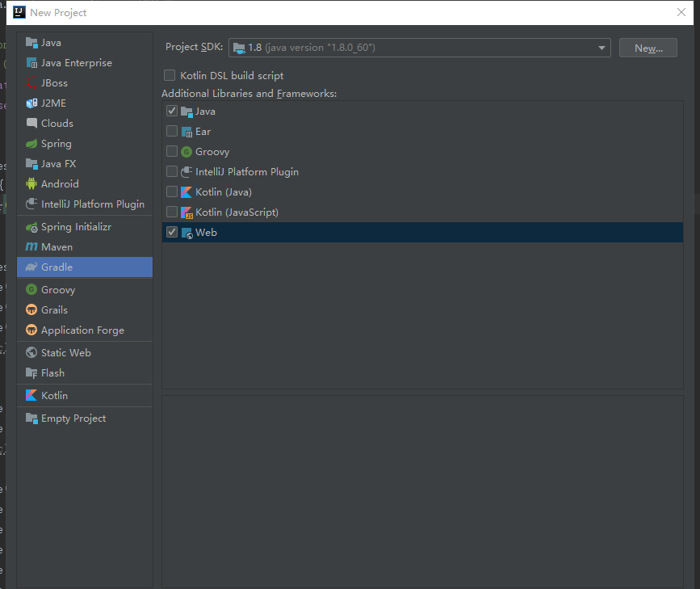Click the Flash folder icon

(31, 373)
